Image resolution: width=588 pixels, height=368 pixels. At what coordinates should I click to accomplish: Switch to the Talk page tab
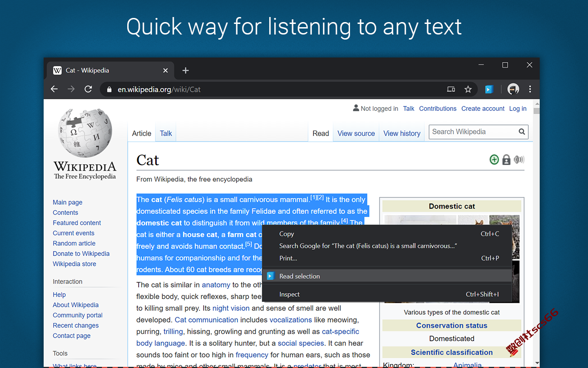166,133
